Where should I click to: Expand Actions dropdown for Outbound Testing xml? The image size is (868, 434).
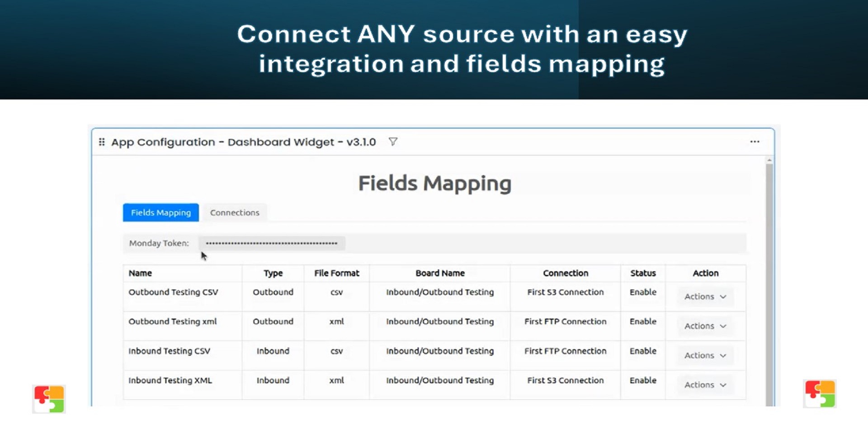click(x=705, y=326)
